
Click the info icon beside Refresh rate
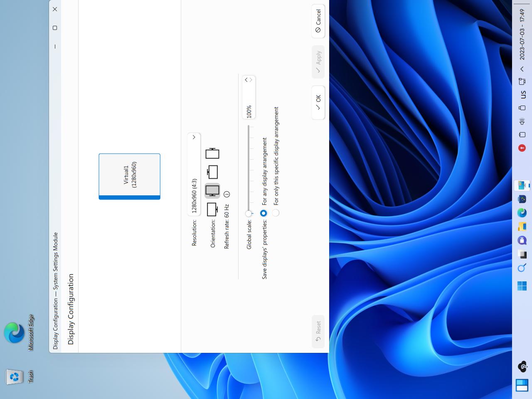click(227, 194)
